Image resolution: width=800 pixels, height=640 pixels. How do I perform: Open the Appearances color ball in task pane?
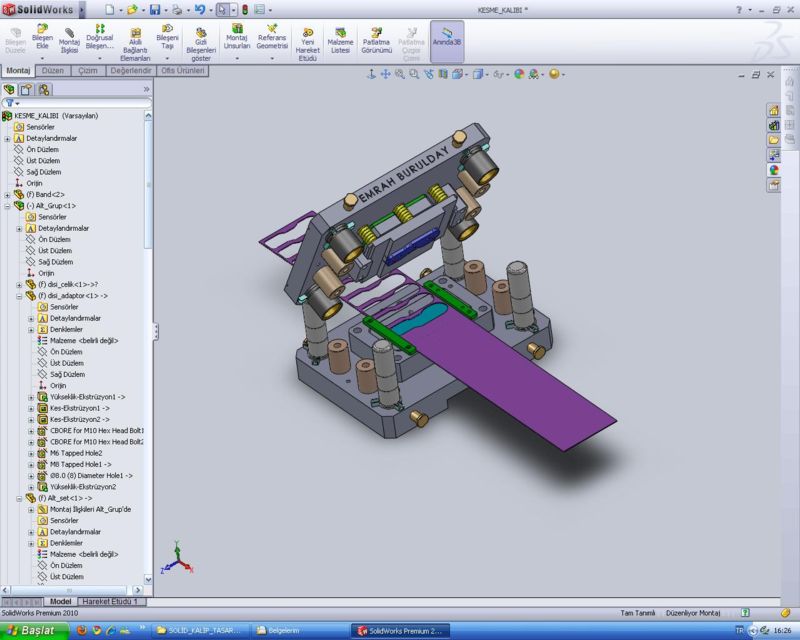click(x=773, y=170)
